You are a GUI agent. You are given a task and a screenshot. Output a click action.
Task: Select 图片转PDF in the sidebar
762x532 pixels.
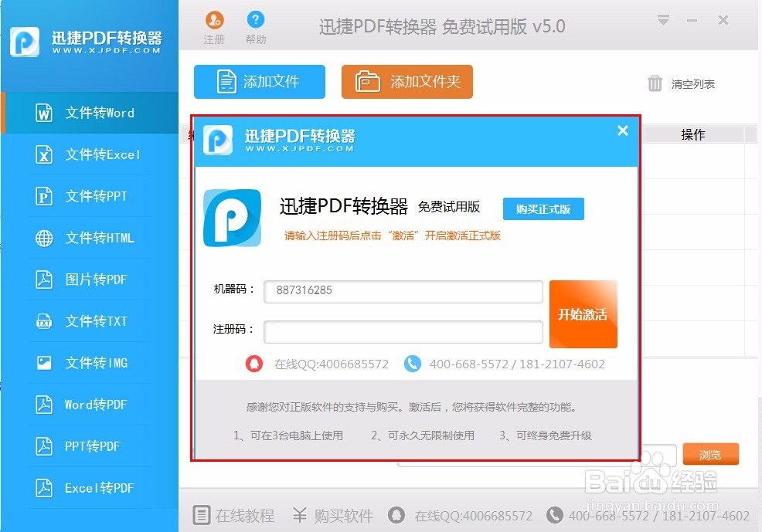(90, 280)
